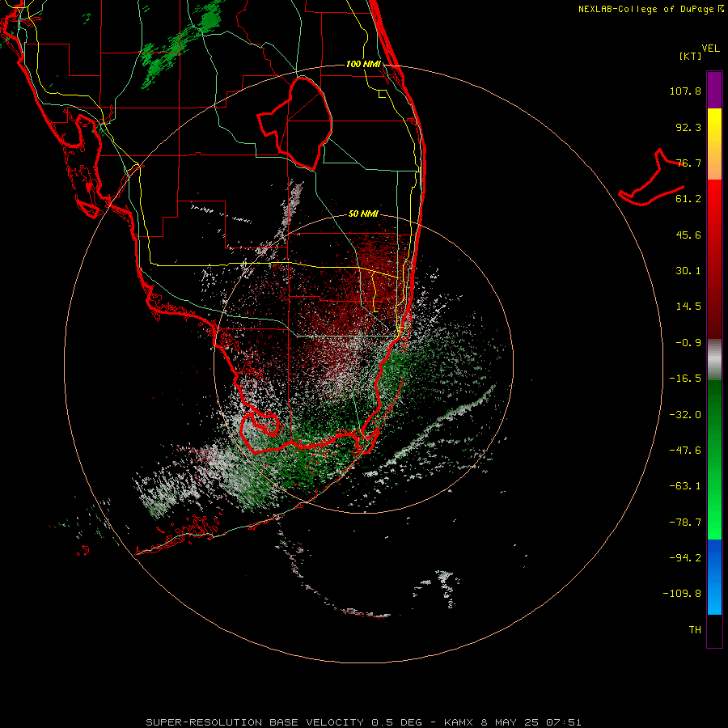The height and width of the screenshot is (728, 728).
Task: Click the 92.3 legend value
Action: (x=688, y=127)
